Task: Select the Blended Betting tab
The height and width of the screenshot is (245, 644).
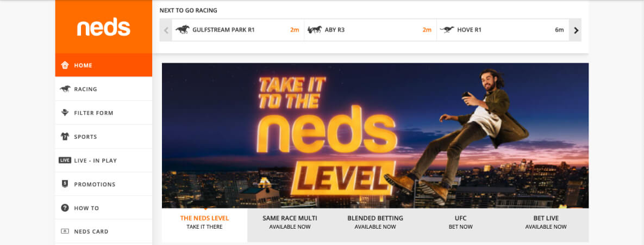Action: (376, 222)
